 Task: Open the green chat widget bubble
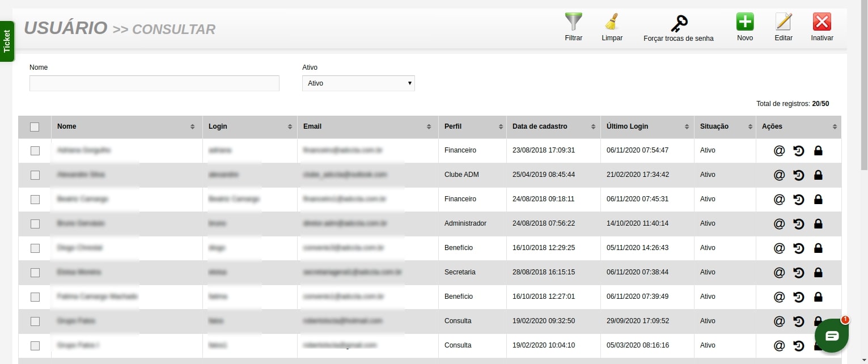point(831,336)
